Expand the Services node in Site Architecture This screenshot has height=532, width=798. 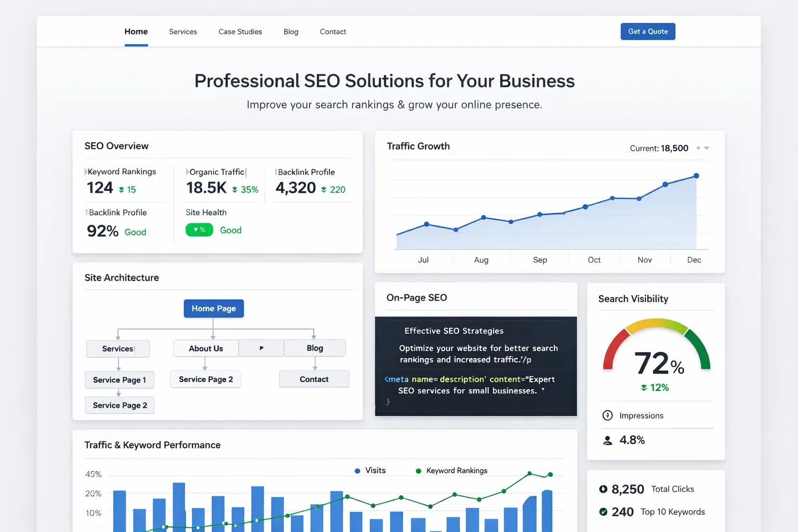click(x=118, y=349)
